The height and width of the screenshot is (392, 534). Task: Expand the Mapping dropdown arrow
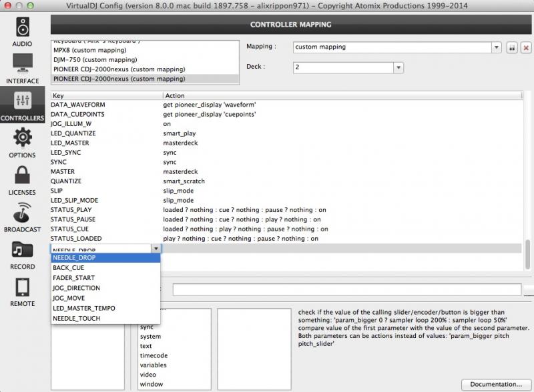497,47
